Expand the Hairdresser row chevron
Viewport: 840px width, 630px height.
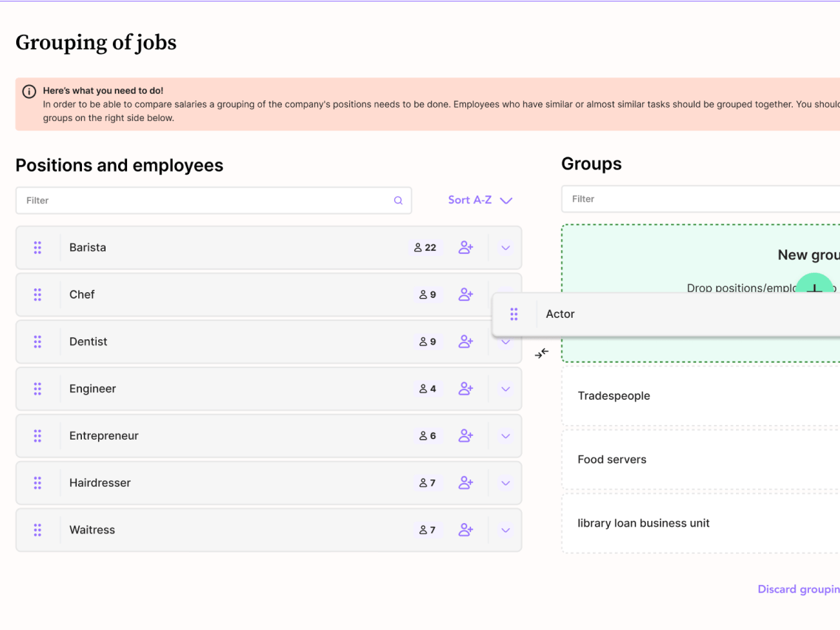tap(505, 483)
